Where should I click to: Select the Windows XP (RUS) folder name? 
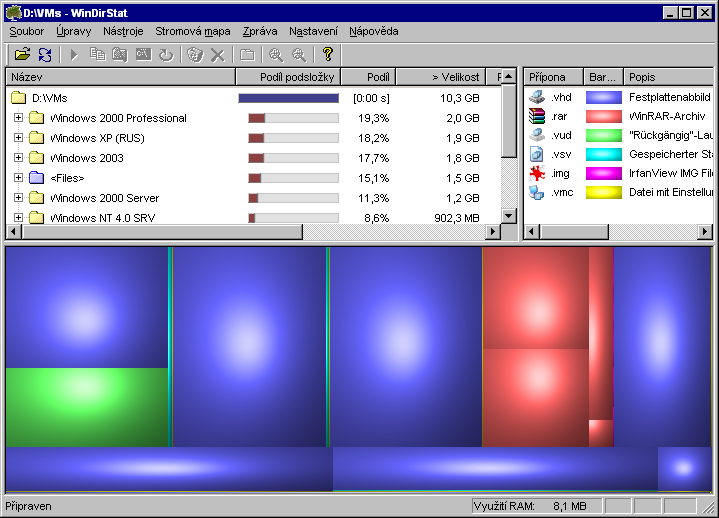coord(97,138)
